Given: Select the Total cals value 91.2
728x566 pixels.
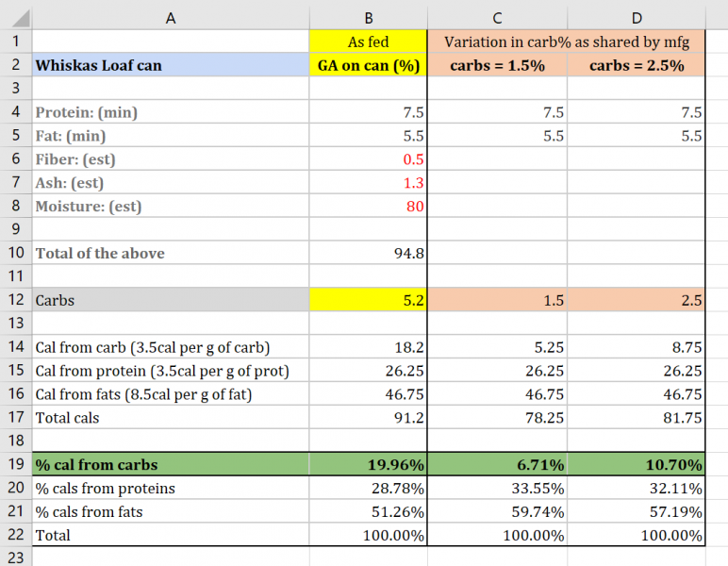Looking at the screenshot, I should coord(369,417).
